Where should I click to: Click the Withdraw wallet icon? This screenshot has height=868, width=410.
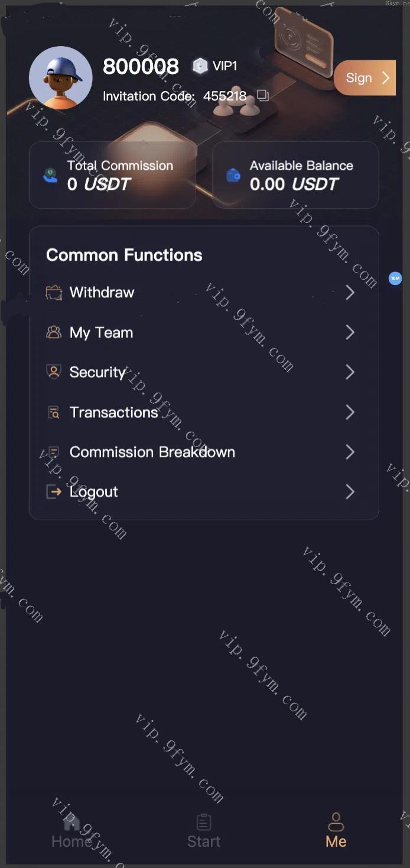coord(54,293)
